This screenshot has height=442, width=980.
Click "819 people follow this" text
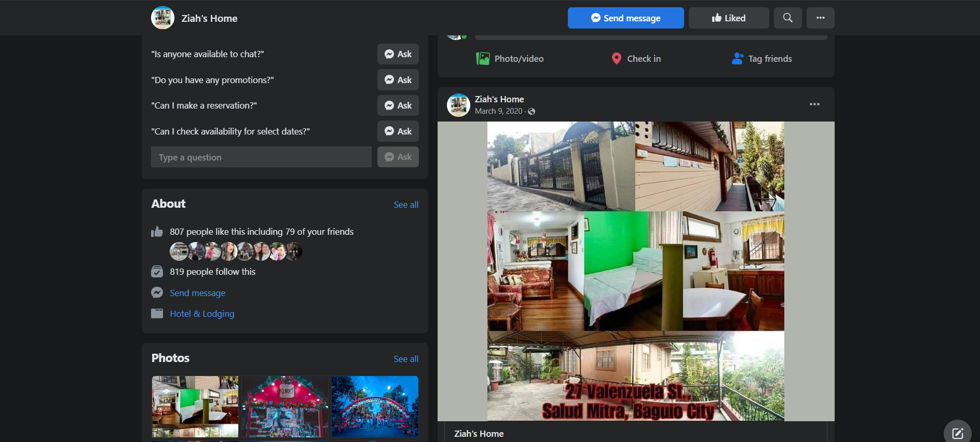(x=212, y=272)
